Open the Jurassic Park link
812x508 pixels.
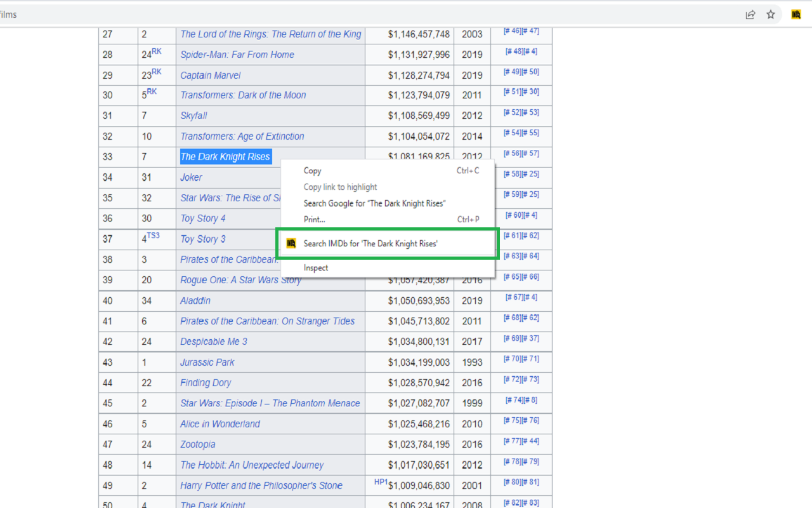[x=207, y=362]
